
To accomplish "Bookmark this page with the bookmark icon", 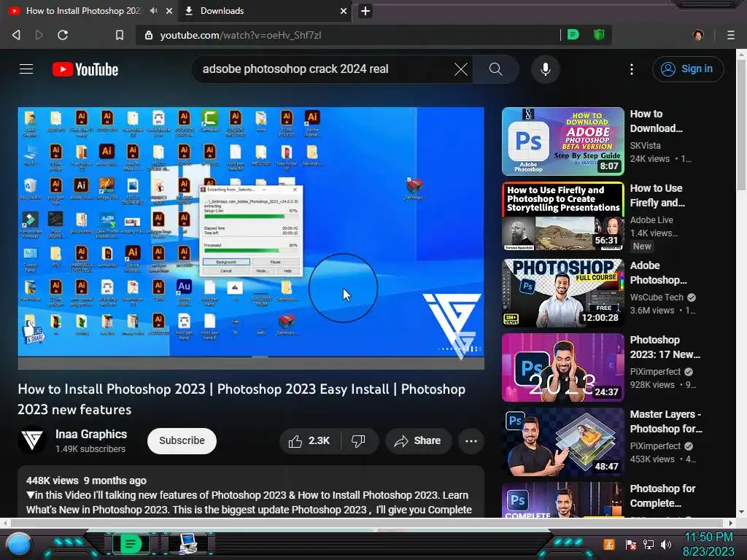I will (x=120, y=35).
